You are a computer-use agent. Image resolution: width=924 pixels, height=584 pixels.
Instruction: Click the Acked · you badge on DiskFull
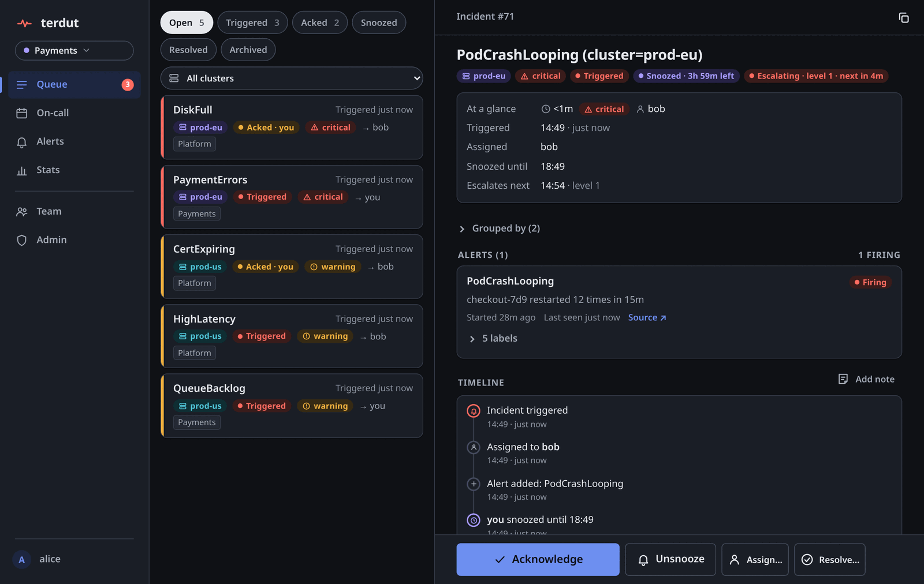pyautogui.click(x=266, y=128)
